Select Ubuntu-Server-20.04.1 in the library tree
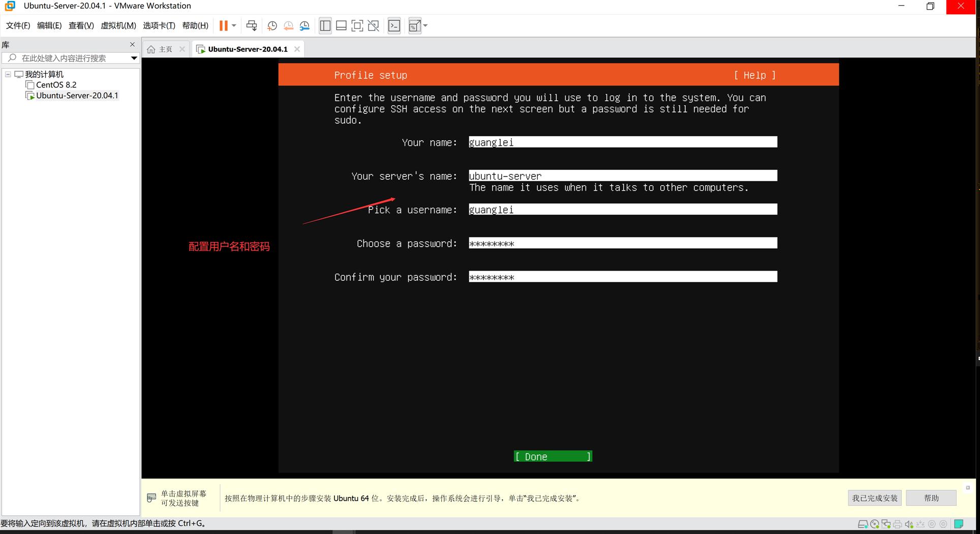 point(77,96)
